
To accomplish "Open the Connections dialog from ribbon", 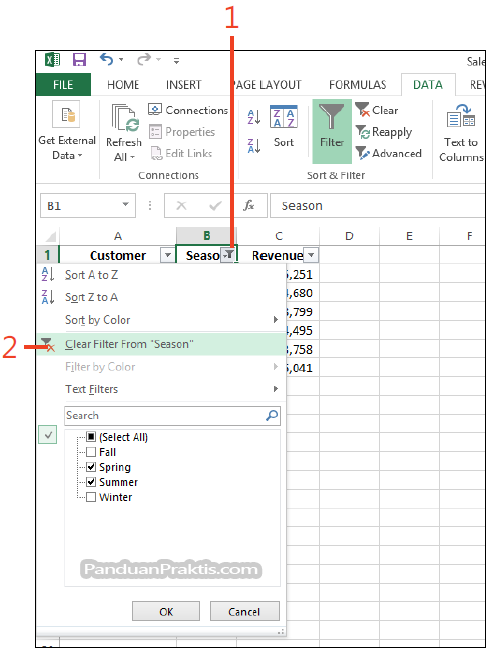I will [188, 110].
